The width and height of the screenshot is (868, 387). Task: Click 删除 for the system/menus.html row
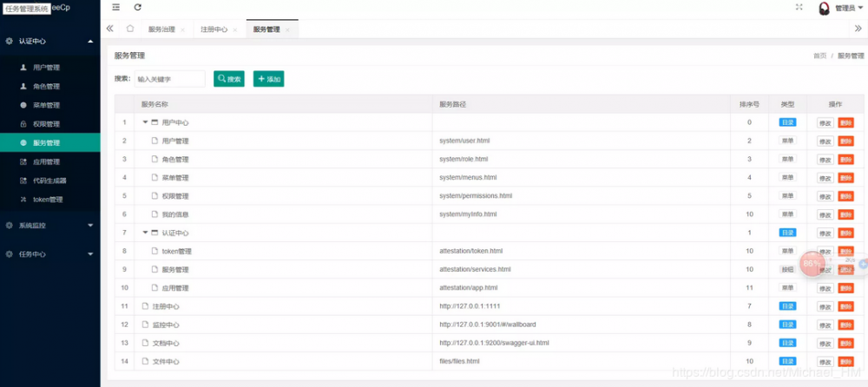(x=845, y=178)
